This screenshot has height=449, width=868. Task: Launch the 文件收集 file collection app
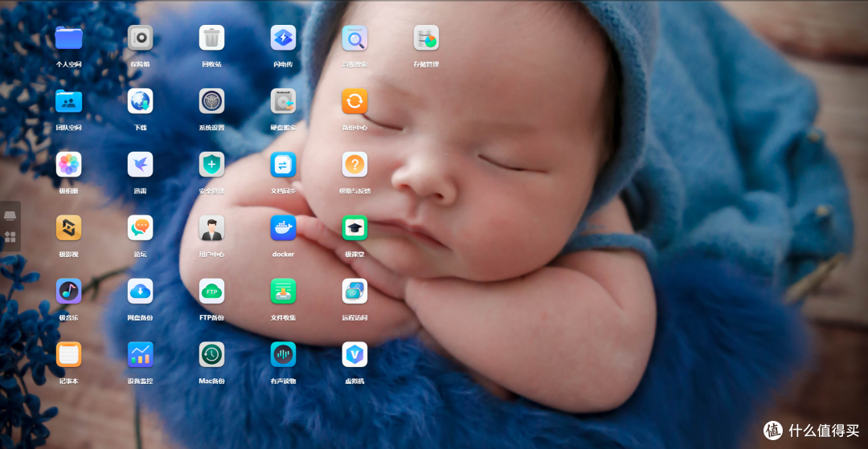[283, 291]
